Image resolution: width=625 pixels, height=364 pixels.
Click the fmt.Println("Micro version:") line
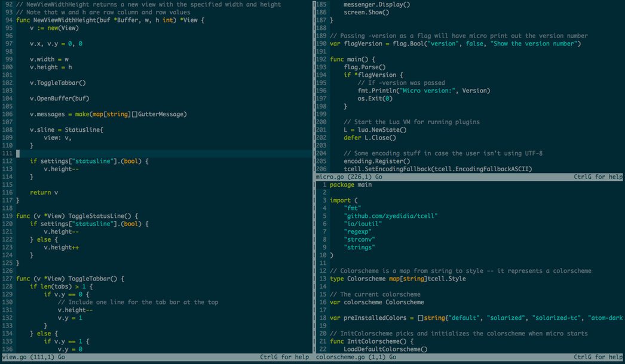tap(424, 90)
